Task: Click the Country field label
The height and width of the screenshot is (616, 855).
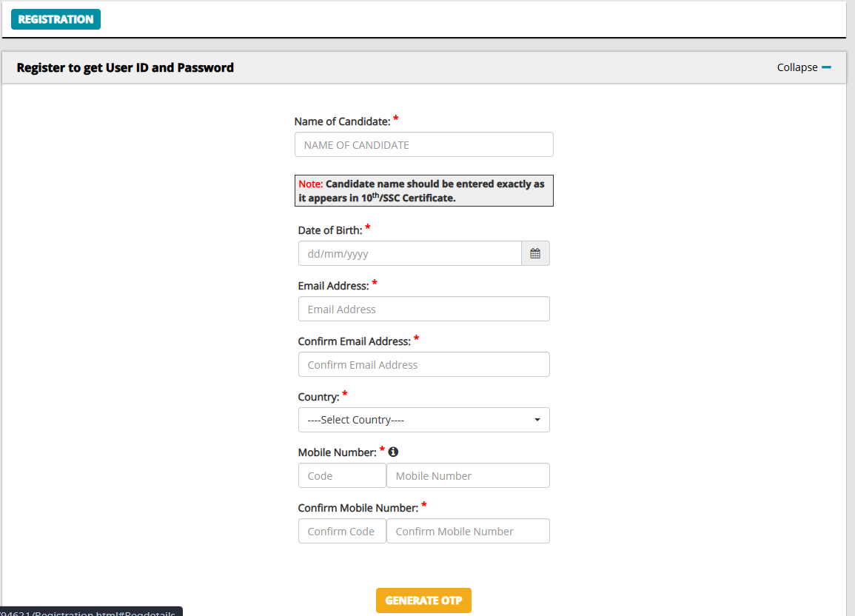Action: click(x=318, y=397)
